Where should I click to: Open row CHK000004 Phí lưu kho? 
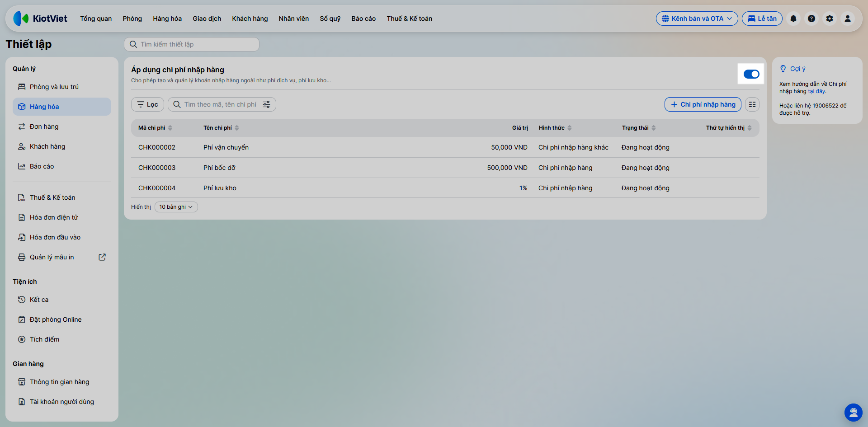[x=445, y=188]
